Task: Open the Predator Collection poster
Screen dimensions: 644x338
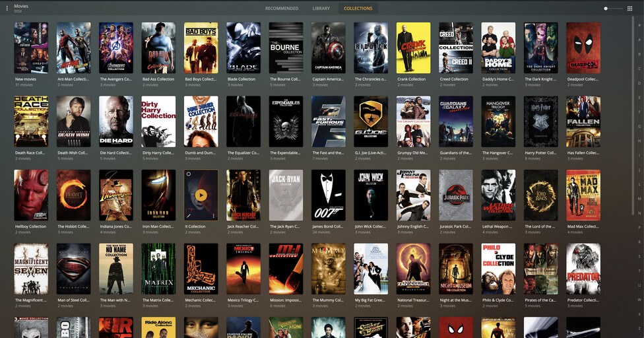Action: [x=583, y=269]
